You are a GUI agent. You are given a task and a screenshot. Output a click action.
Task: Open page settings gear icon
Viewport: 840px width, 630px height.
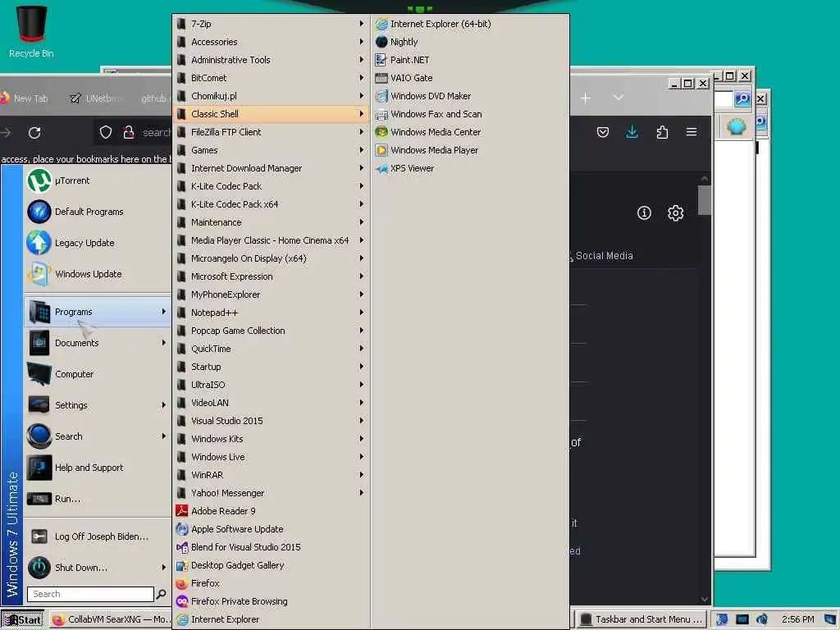click(x=676, y=213)
